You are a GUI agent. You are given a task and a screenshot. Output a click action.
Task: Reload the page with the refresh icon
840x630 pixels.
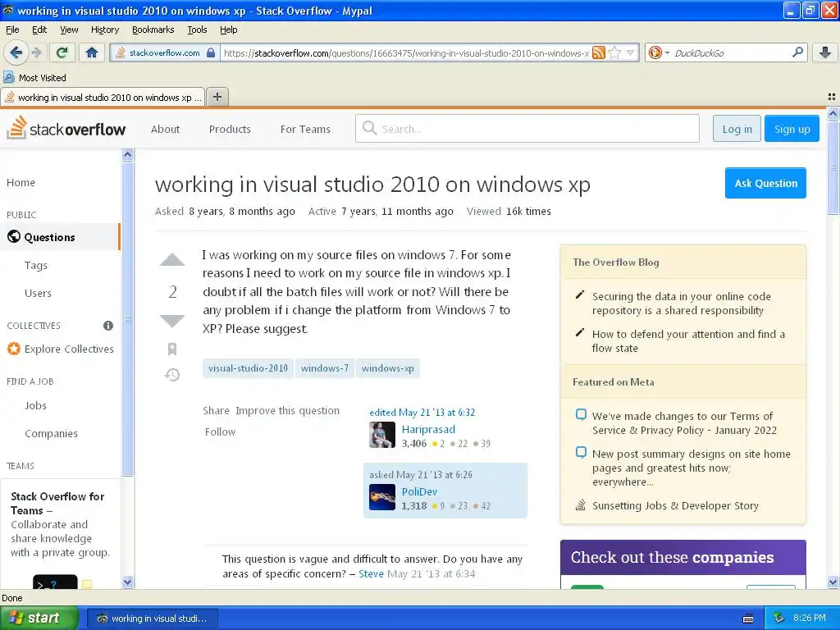click(62, 52)
